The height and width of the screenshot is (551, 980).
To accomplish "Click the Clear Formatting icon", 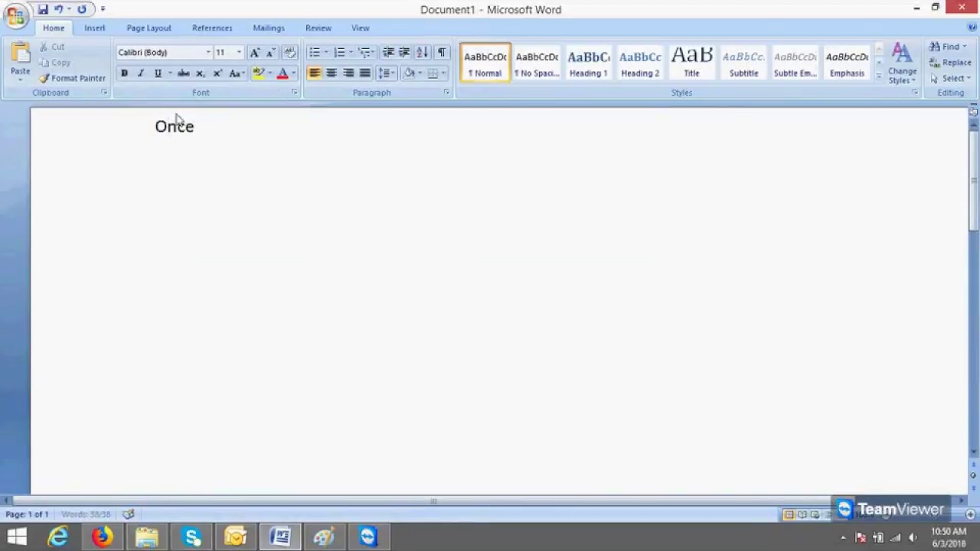I will [289, 52].
